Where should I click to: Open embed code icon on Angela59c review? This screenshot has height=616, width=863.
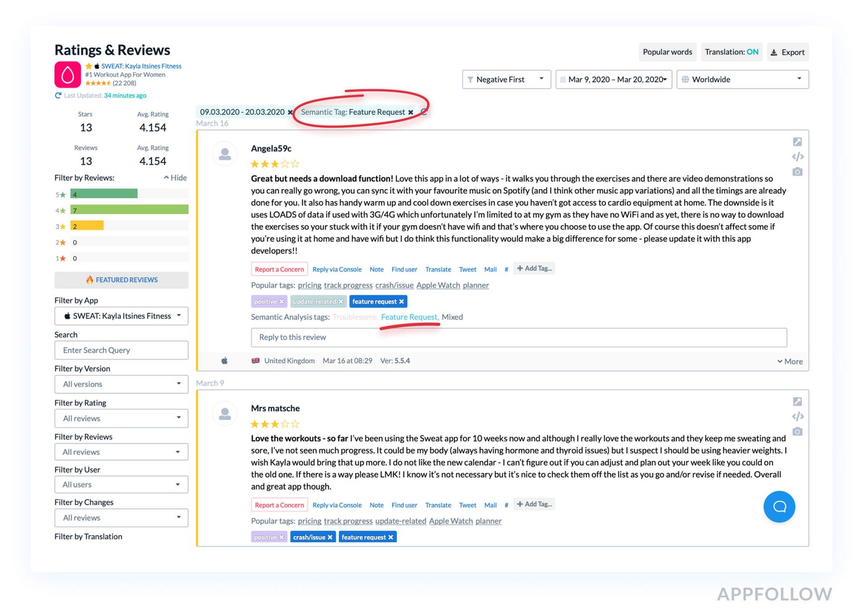[x=797, y=157]
